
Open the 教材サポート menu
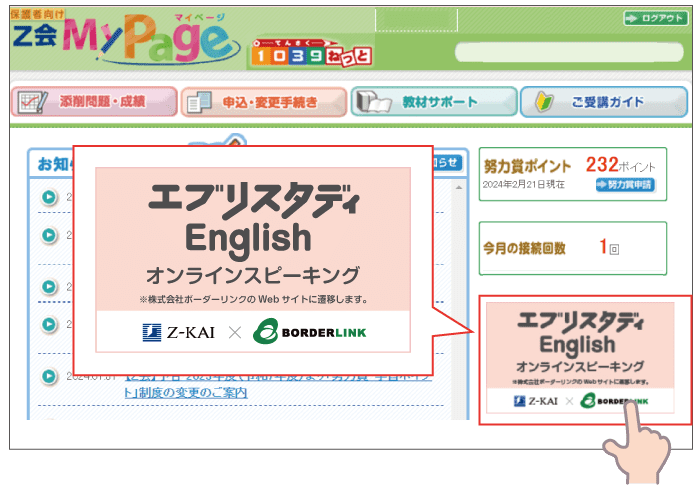pos(434,102)
